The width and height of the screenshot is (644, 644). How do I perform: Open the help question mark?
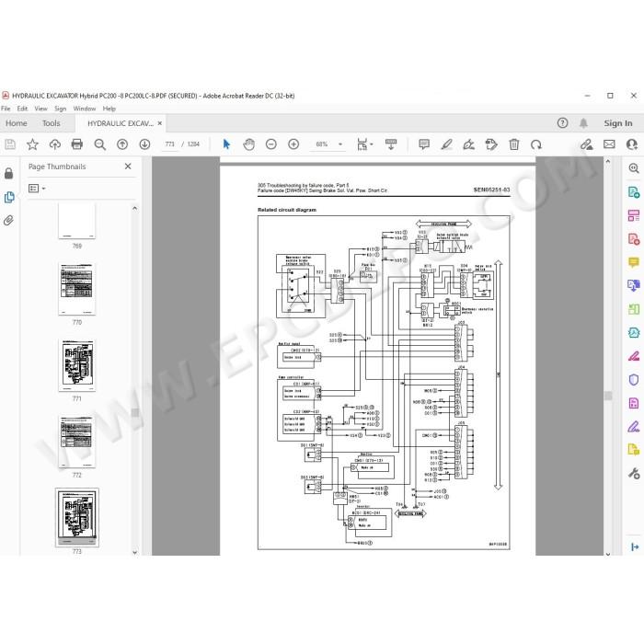pos(563,122)
